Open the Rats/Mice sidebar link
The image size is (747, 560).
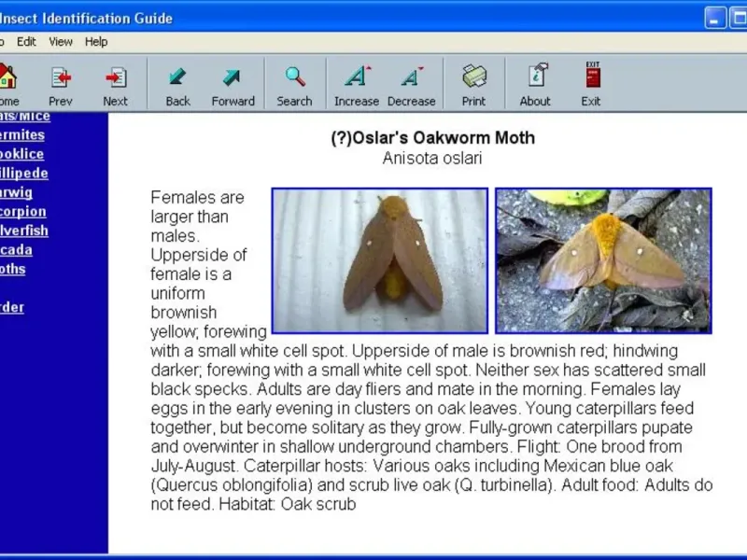[x=25, y=116]
